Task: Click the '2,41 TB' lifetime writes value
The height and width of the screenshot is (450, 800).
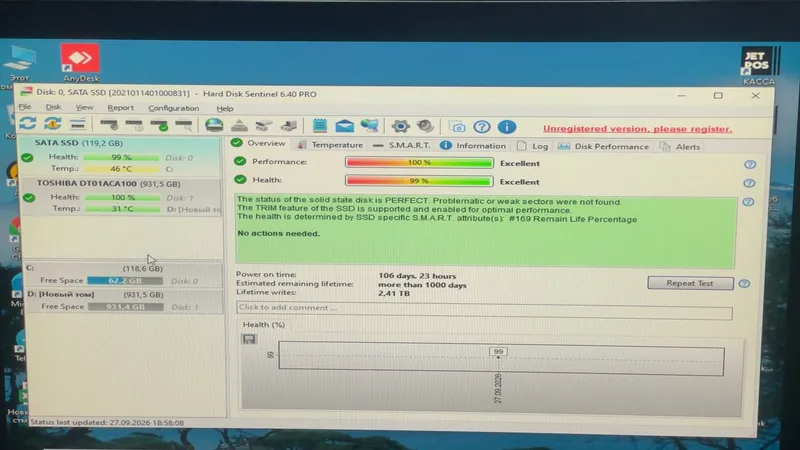Action: (394, 293)
